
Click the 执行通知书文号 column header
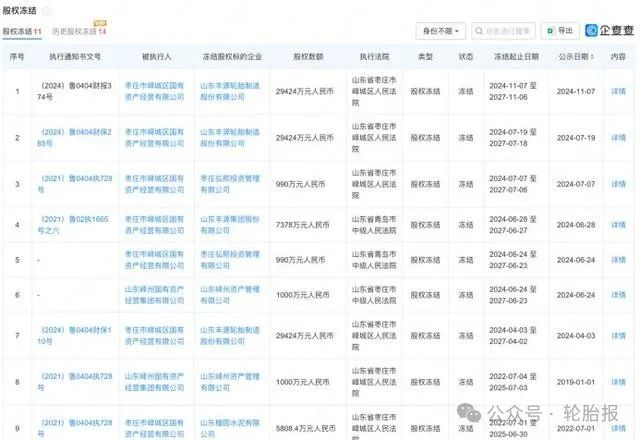(75, 57)
